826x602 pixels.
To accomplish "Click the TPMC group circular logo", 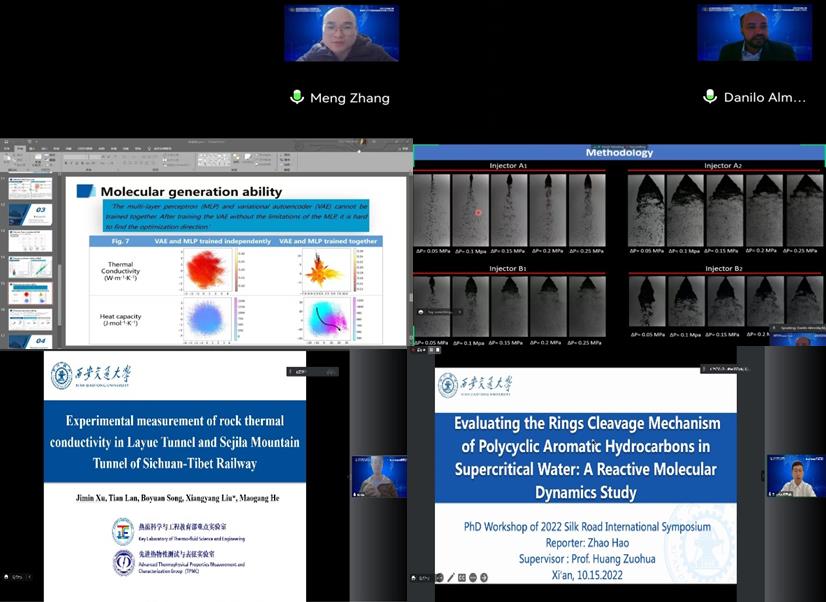I will point(123,563).
